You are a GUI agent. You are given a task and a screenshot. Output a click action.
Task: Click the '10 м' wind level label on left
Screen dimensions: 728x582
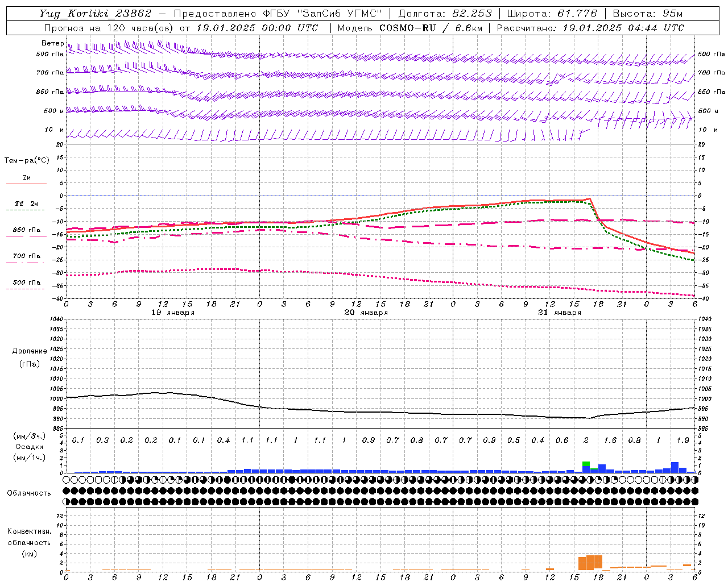tap(54, 130)
